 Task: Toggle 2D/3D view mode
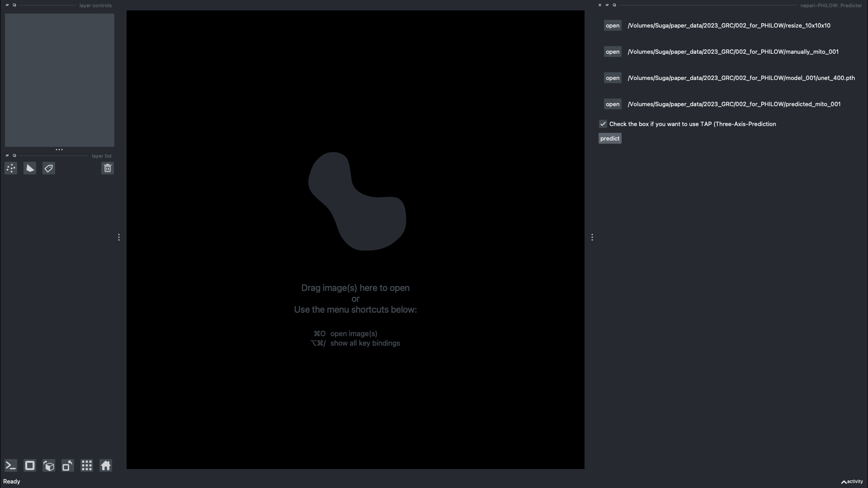(x=30, y=466)
